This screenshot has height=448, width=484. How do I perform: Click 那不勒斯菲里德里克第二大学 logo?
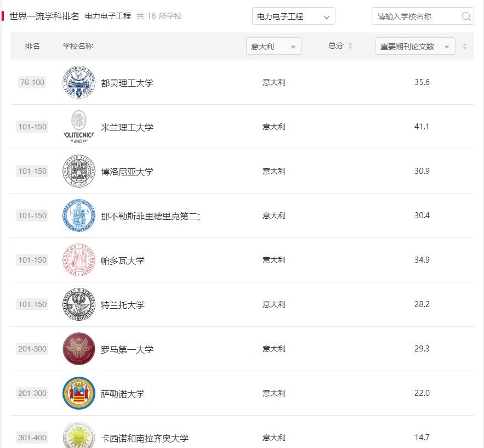pos(79,216)
